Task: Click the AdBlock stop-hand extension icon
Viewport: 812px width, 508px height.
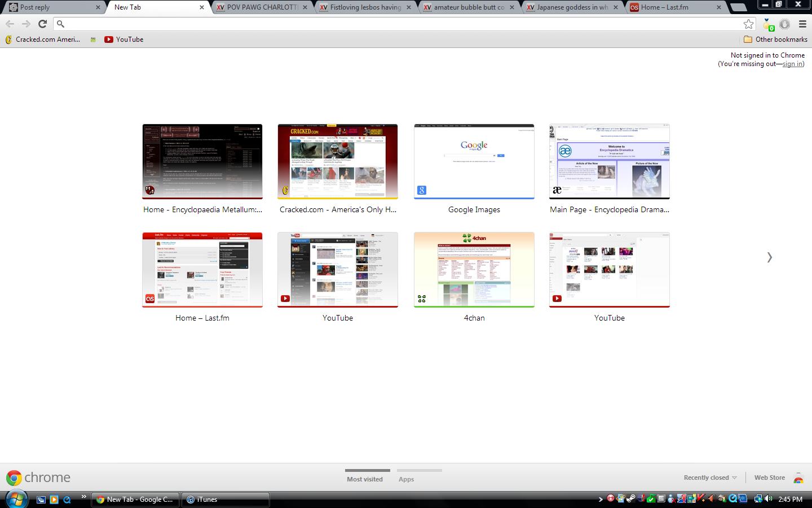Action: pyautogui.click(x=784, y=24)
